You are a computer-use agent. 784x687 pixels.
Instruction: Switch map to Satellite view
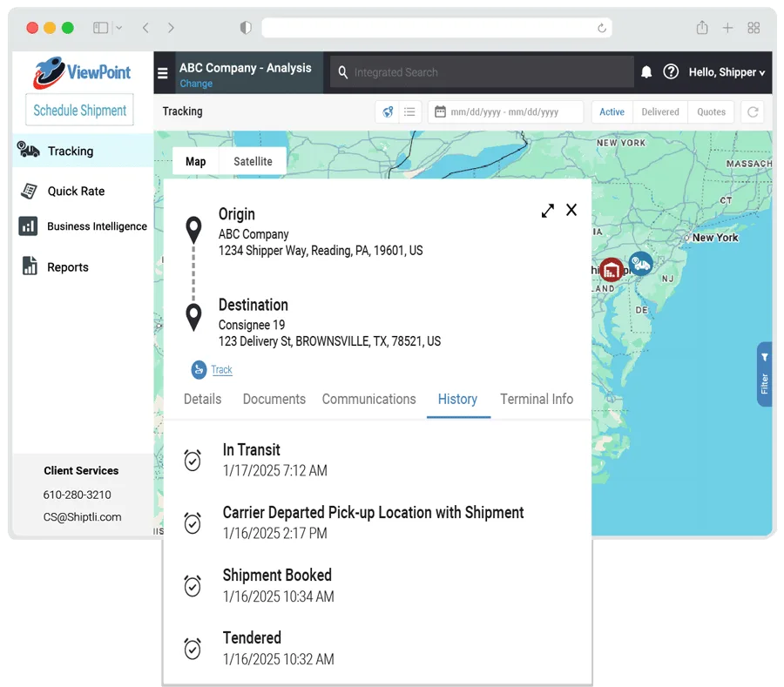253,161
